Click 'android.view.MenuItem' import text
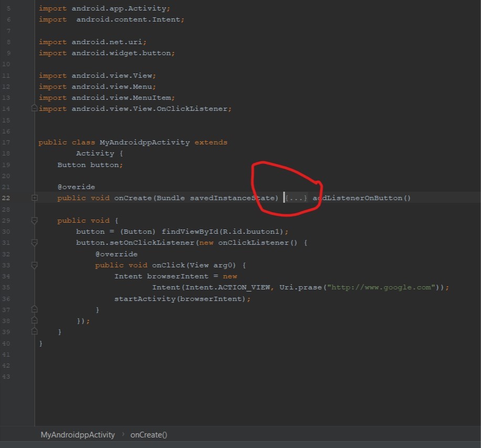The height and width of the screenshot is (448, 481). pos(121,98)
